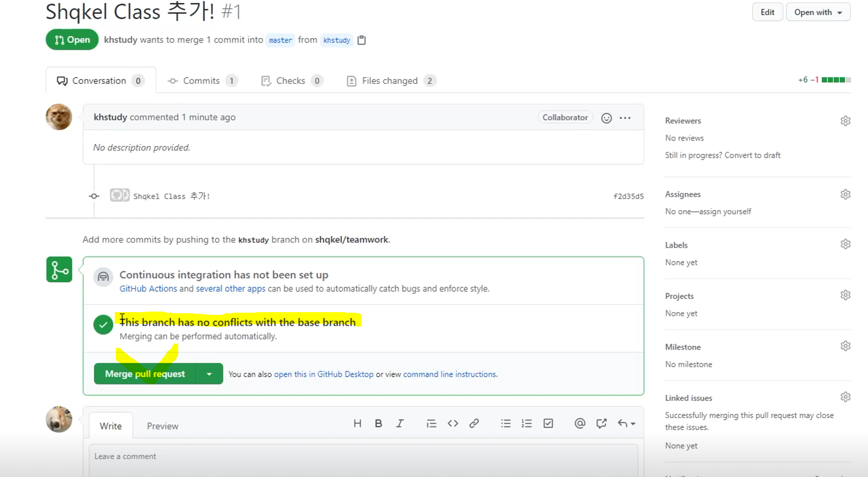Screen dimensions: 868x477
Task: Open the Shqkel Class 추가! commit message
Action: click(x=172, y=196)
